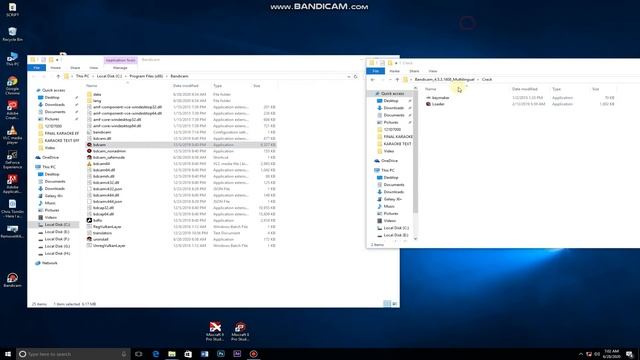Expand chevron after This PC in breadcrumb

click(x=93, y=76)
